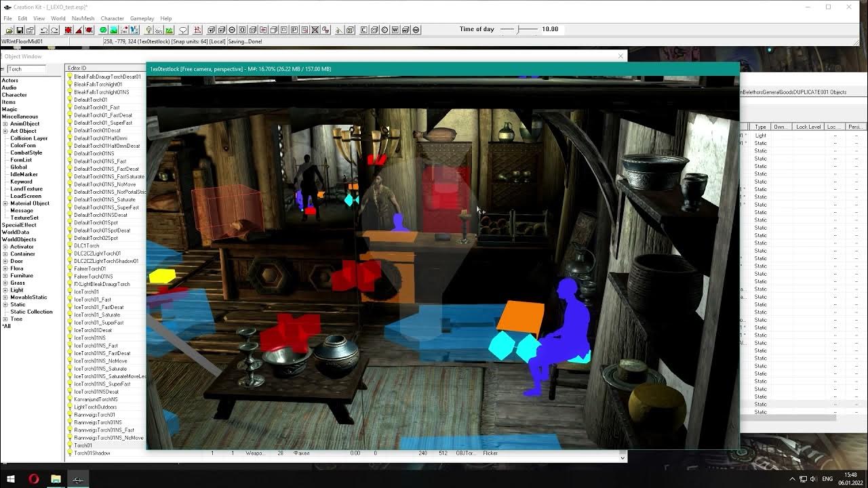Click the redo arrow toolbar icon
Image resolution: width=868 pixels, height=488 pixels.
[54, 30]
